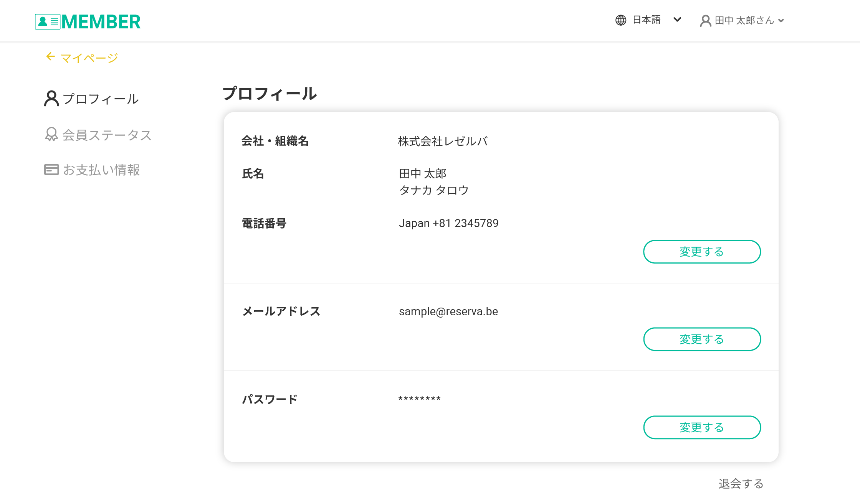Viewport: 860px width, 504px height.
Task: Click the MEMBER logo text
Action: pos(101,22)
